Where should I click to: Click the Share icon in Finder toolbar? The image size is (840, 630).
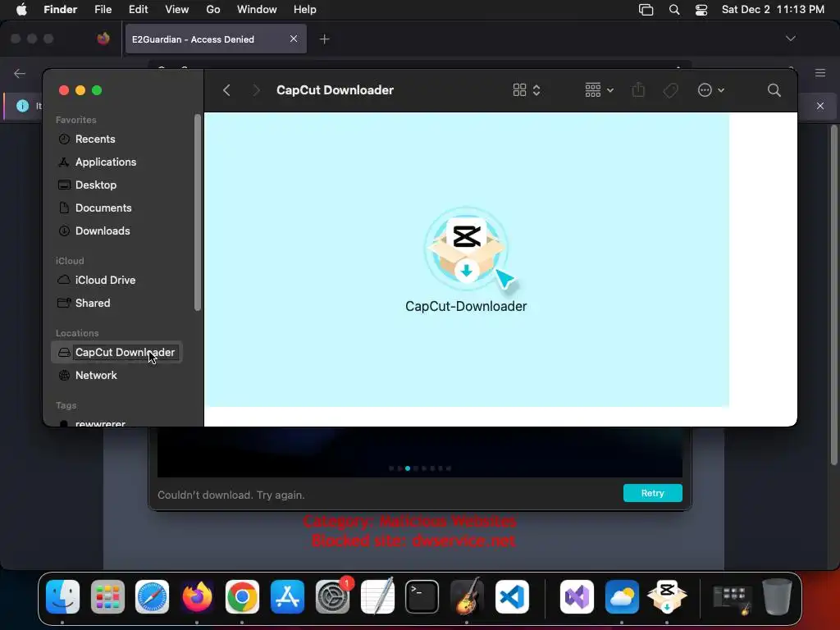[x=638, y=89]
